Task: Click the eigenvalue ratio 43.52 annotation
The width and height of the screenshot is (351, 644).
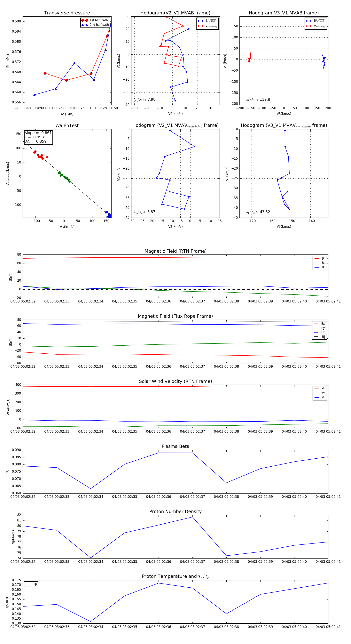Action: coord(258,212)
